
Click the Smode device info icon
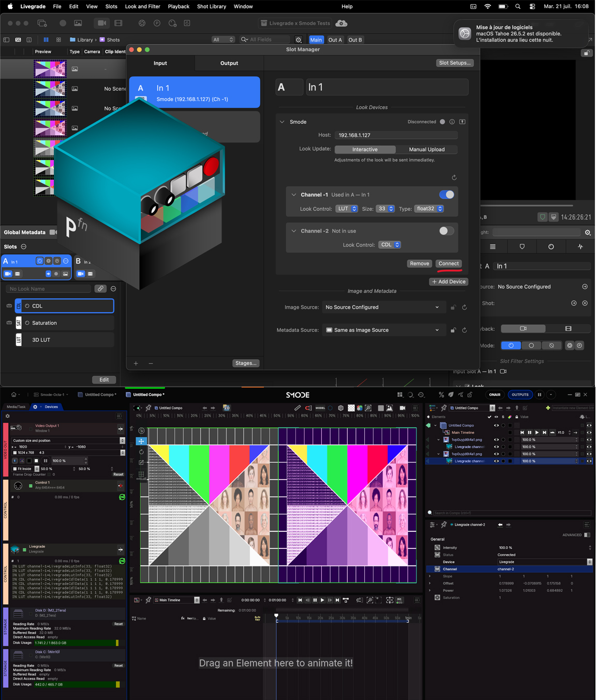pyautogui.click(x=452, y=122)
